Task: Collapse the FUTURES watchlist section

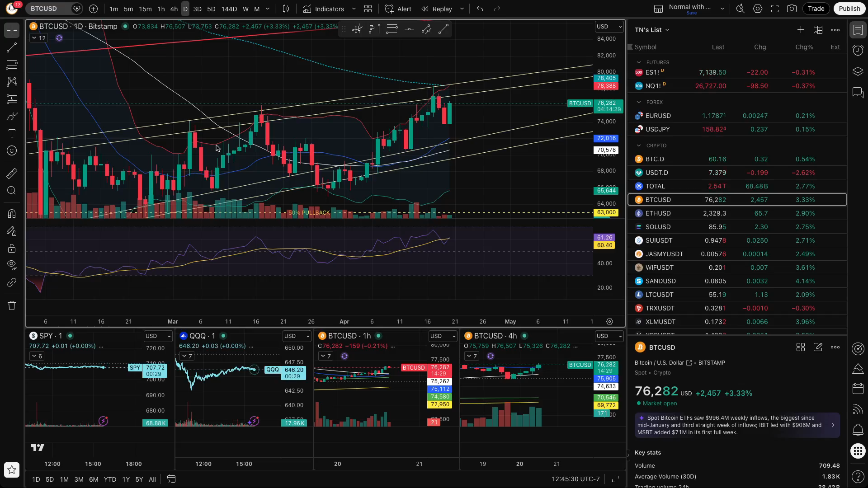Action: [x=638, y=62]
